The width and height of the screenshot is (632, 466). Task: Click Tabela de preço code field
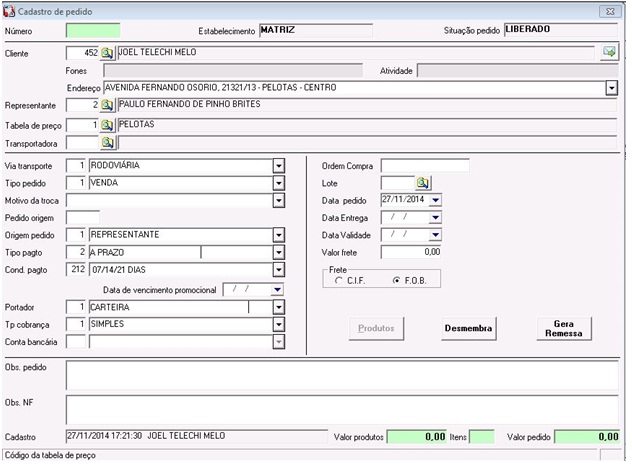coord(83,125)
